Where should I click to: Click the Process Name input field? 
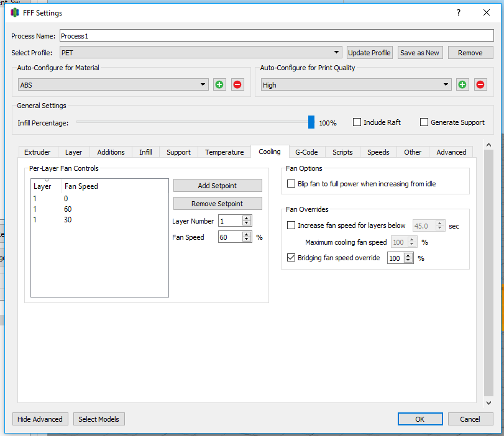pyautogui.click(x=277, y=35)
